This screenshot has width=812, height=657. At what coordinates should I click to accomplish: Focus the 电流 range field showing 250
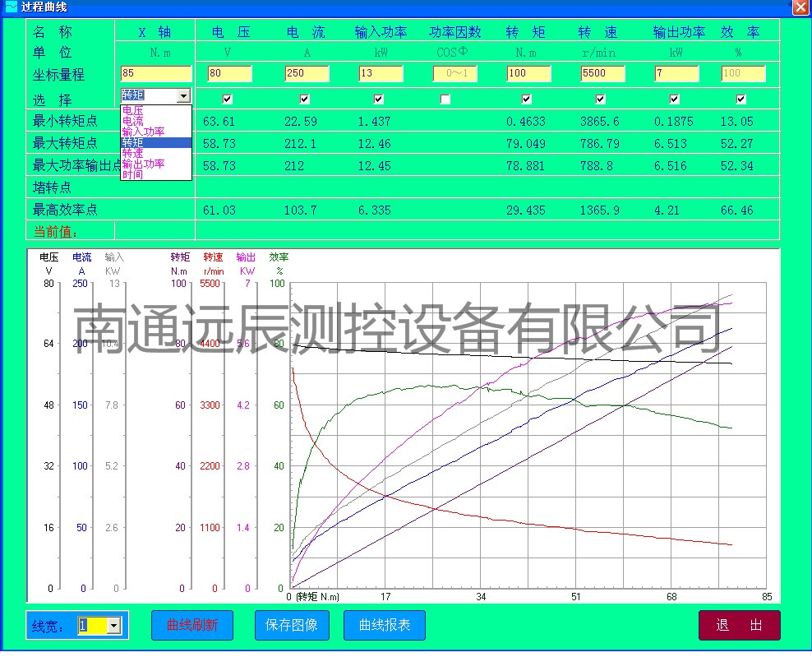tap(307, 74)
